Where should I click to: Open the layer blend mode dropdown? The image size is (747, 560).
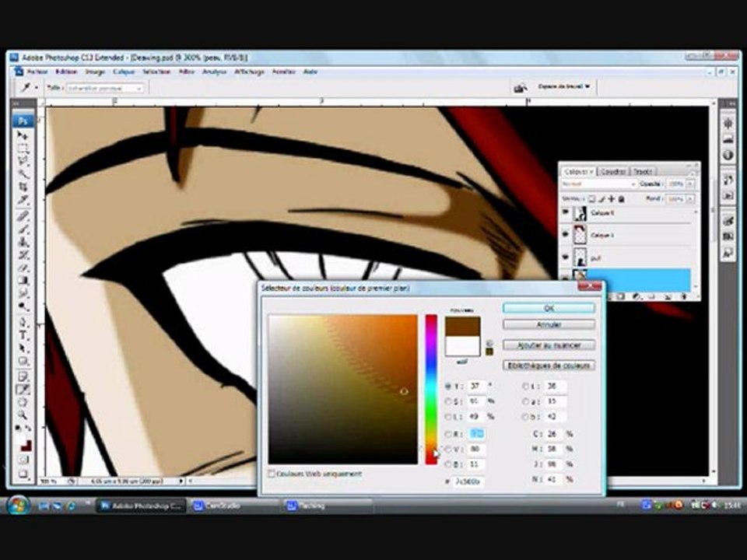(x=599, y=184)
